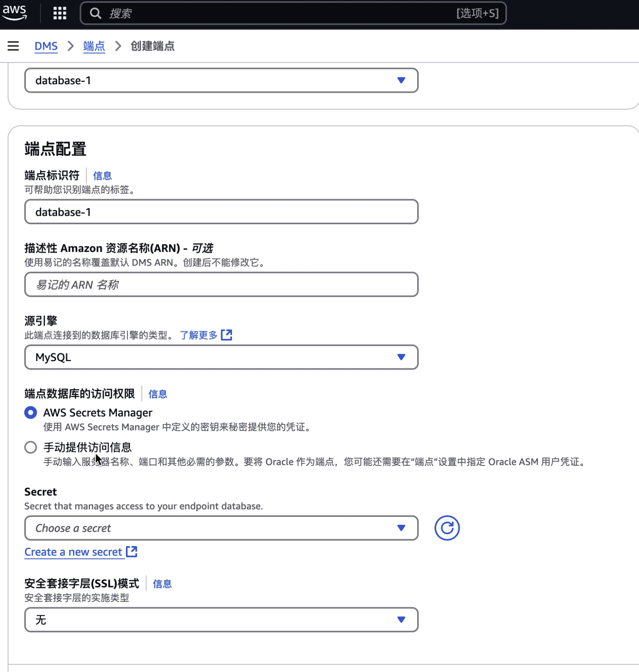Image resolution: width=639 pixels, height=672 pixels.
Task: Click the 易记的 ARN 名称 input field
Action: point(221,285)
